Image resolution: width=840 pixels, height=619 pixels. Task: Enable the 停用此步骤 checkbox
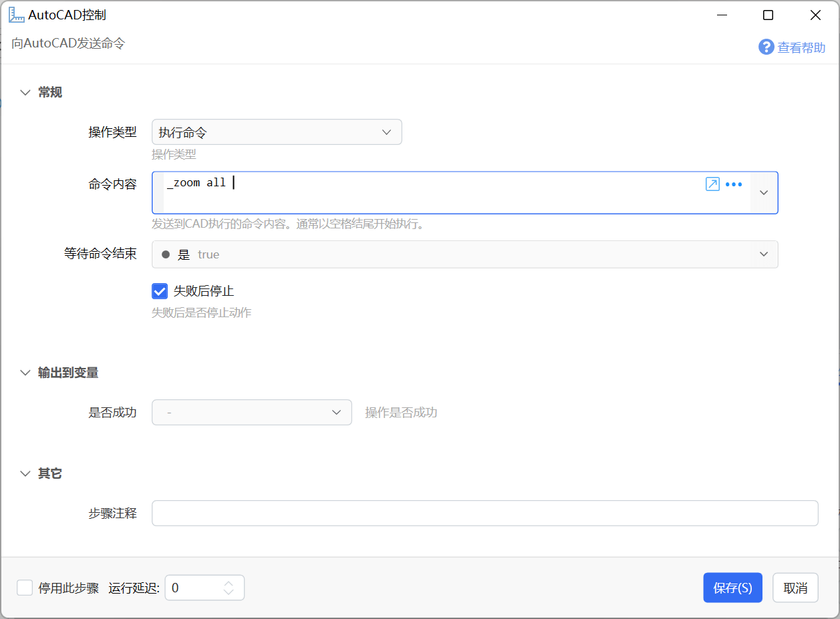(25, 588)
